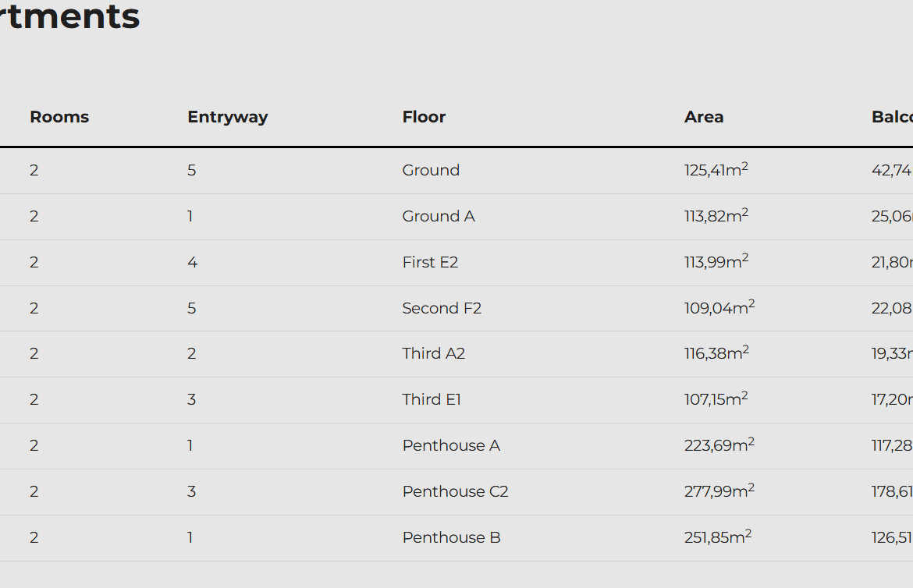Select the Floor column header

tap(424, 117)
